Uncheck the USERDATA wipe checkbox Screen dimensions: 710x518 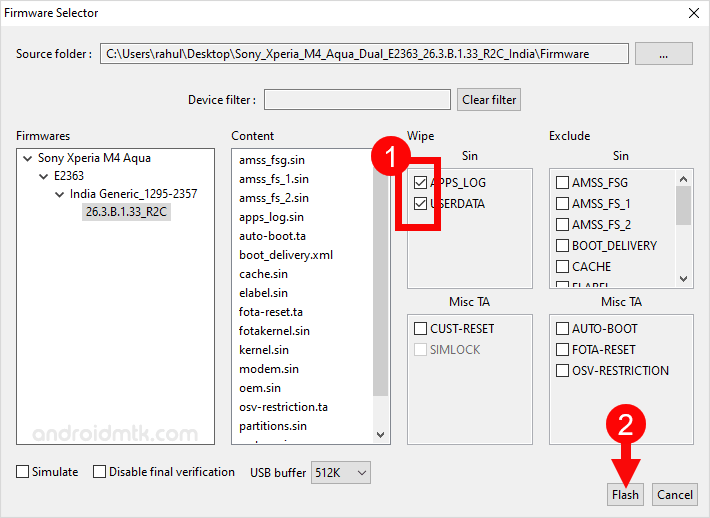click(420, 203)
